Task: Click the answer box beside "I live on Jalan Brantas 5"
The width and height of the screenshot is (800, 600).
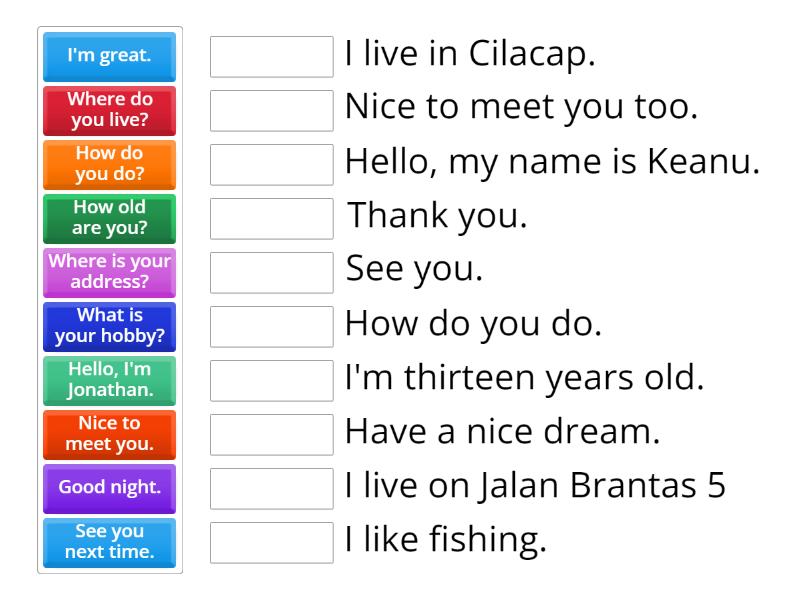Action: 272,489
